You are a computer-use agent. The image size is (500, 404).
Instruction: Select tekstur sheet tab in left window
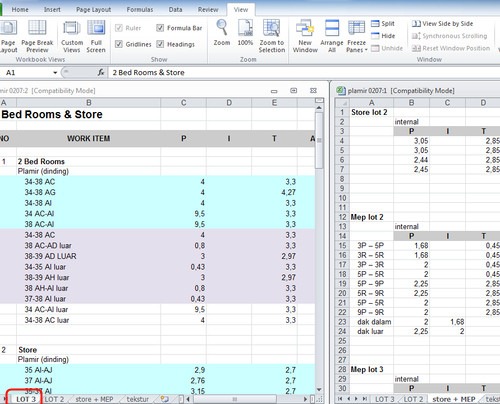pos(138,399)
